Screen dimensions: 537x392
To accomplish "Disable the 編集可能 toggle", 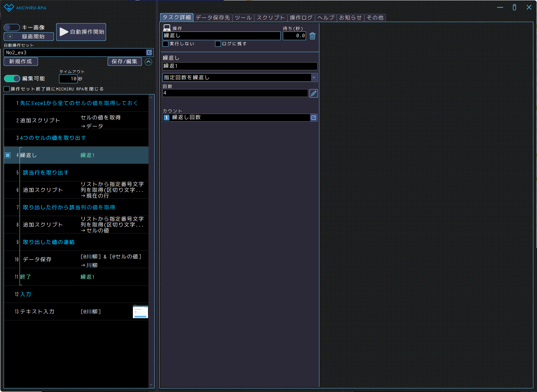I will 12,79.
